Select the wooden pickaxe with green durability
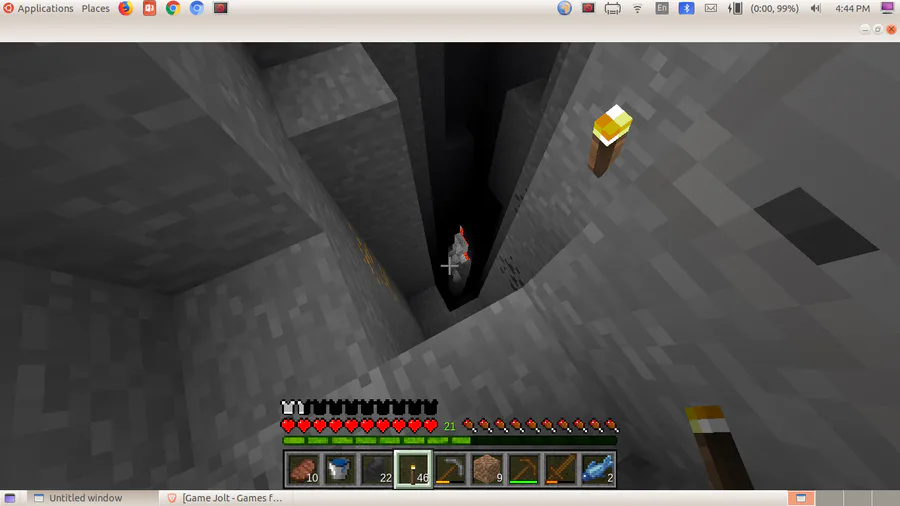This screenshot has width=900, height=506. coord(523,469)
